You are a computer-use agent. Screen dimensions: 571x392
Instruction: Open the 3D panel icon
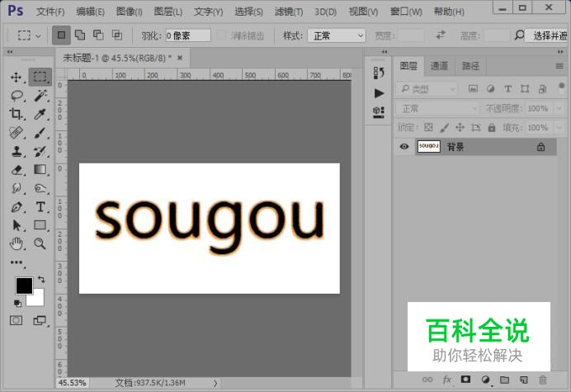pos(379,112)
